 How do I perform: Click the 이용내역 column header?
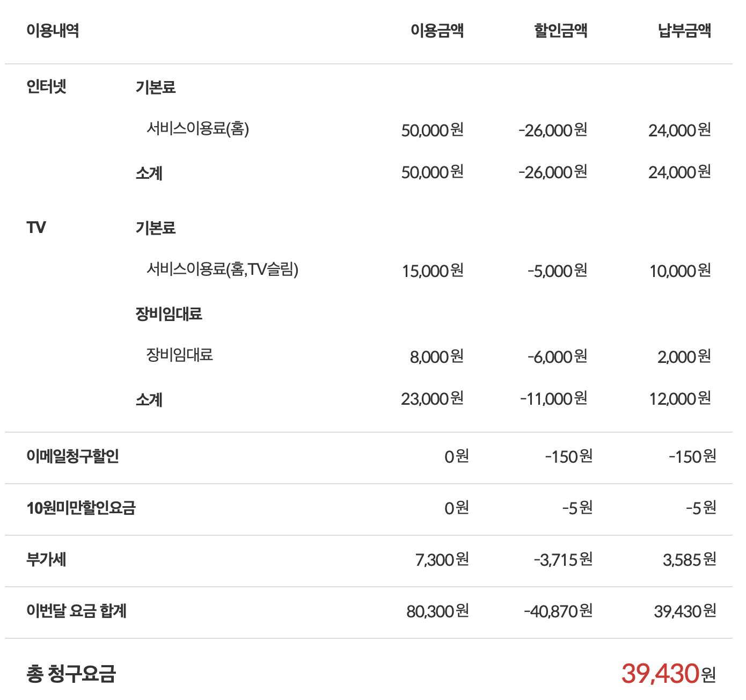pyautogui.click(x=53, y=31)
